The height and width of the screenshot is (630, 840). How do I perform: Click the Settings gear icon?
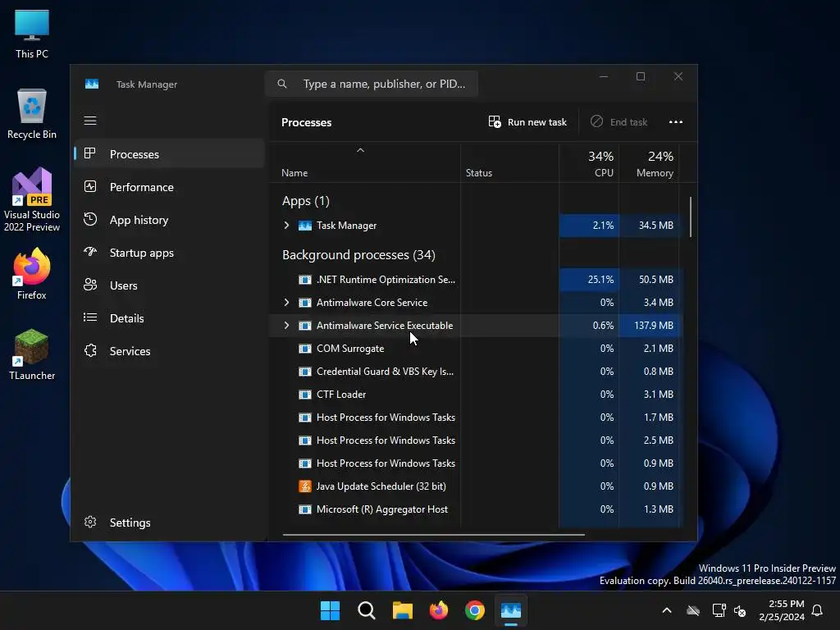point(90,522)
